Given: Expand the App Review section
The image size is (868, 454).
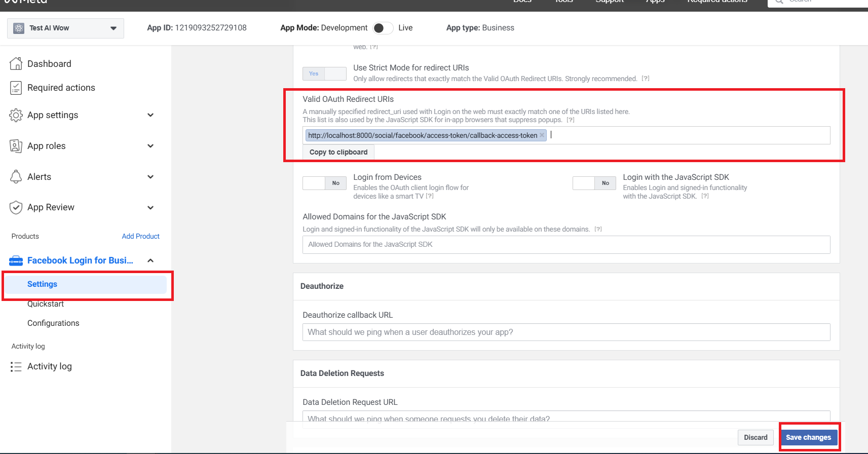Looking at the screenshot, I should [150, 207].
